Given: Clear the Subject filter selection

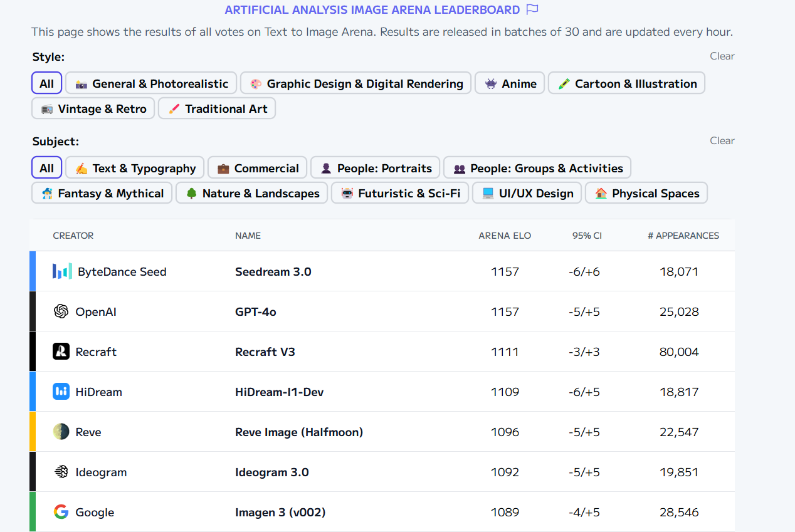Looking at the screenshot, I should pos(722,140).
